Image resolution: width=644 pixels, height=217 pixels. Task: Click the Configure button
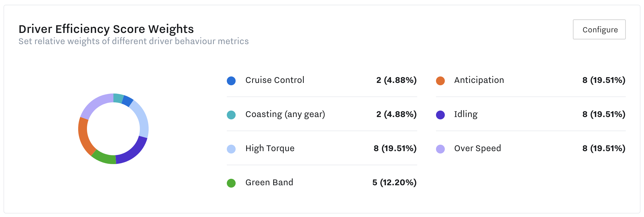pos(599,29)
